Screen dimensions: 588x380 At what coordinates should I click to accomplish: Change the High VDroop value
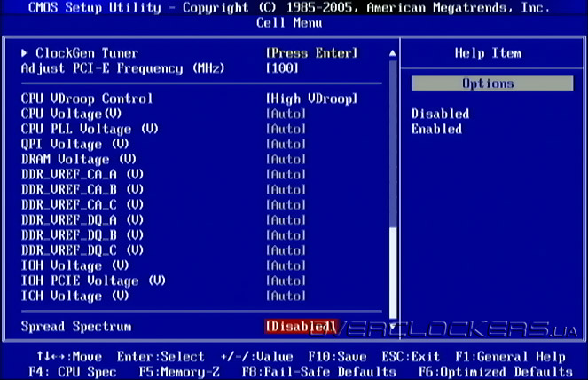pyautogui.click(x=312, y=99)
